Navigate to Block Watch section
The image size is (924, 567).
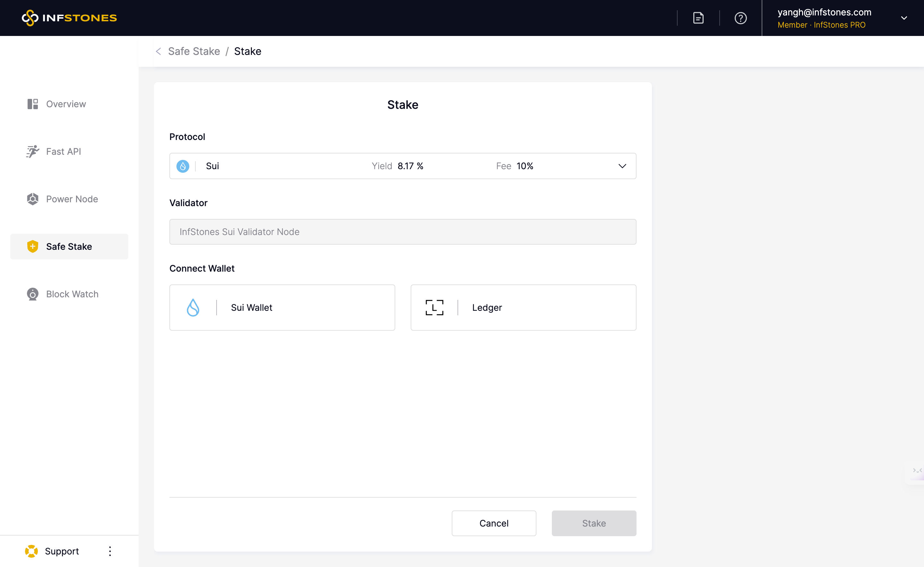coord(72,294)
